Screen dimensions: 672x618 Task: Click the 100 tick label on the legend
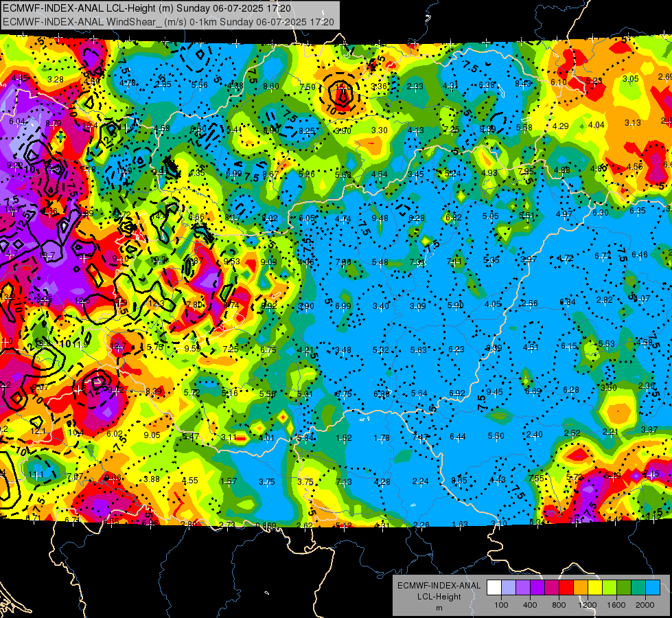click(501, 605)
